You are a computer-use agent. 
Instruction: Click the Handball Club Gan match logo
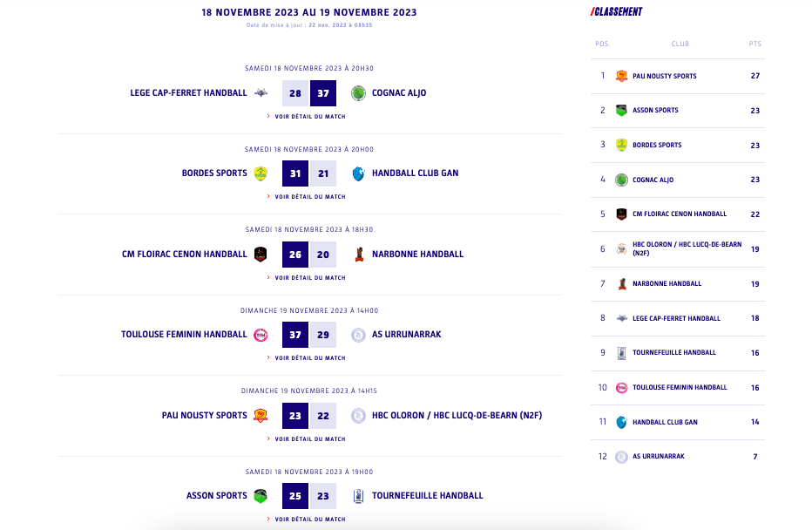[x=358, y=173]
